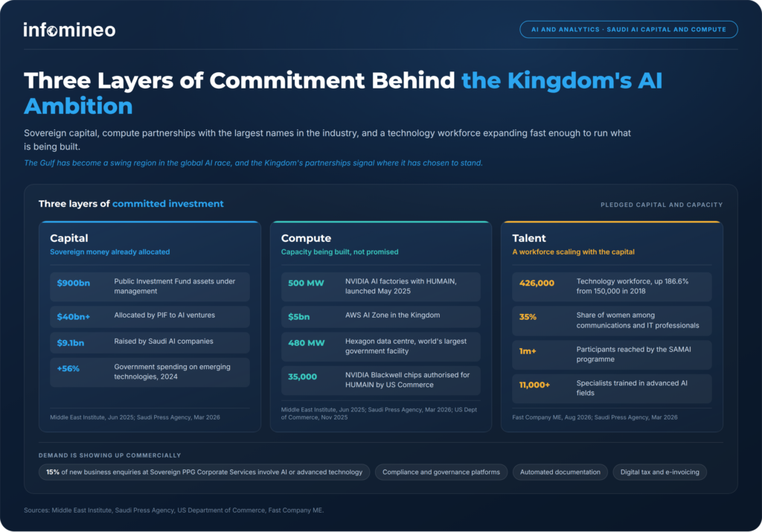The width and height of the screenshot is (762, 532).
Task: Click 'Technology workforce, up 186.6%' description
Action: (x=633, y=286)
